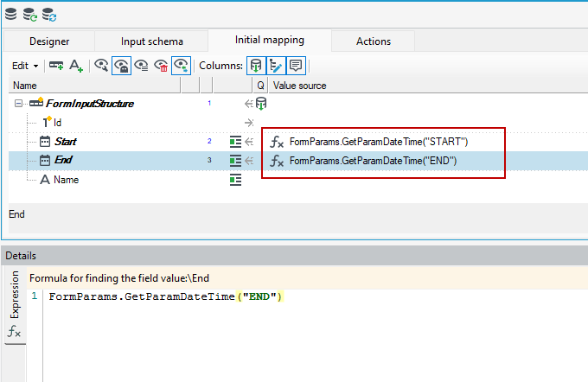Click the database icon with green refresh arrow
This screenshot has height=382, width=588.
tap(30, 15)
